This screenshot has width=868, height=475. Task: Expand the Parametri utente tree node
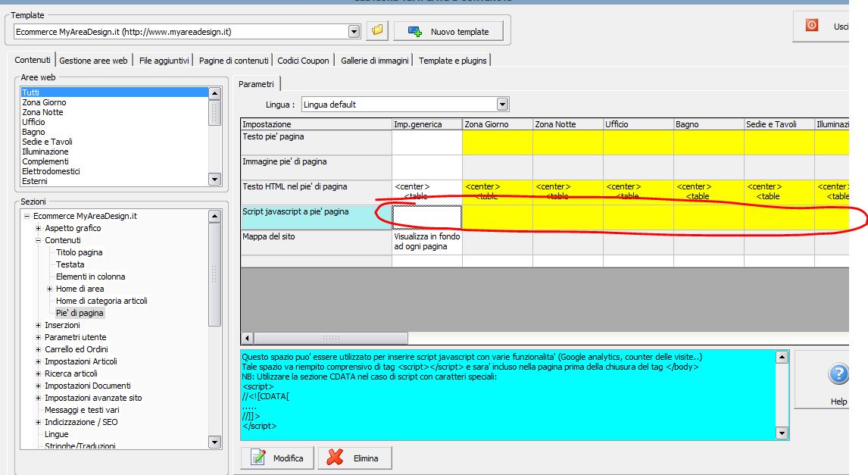coord(38,338)
